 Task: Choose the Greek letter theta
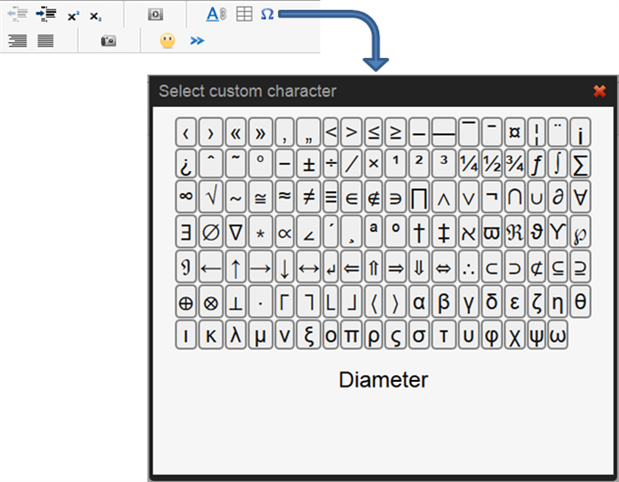pyautogui.click(x=581, y=300)
